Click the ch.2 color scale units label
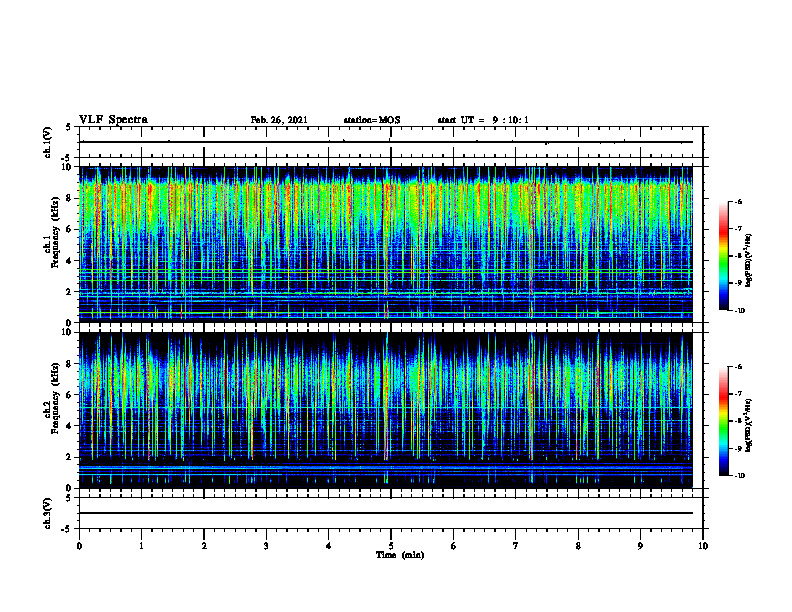 749,426
